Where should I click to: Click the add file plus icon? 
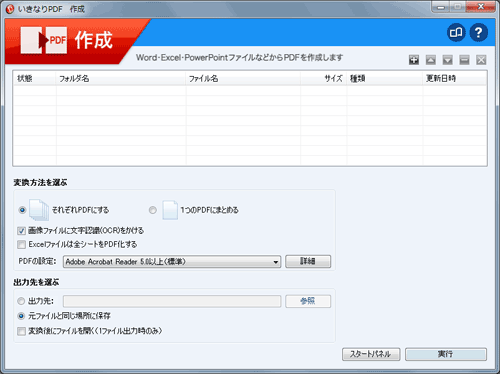(414, 60)
